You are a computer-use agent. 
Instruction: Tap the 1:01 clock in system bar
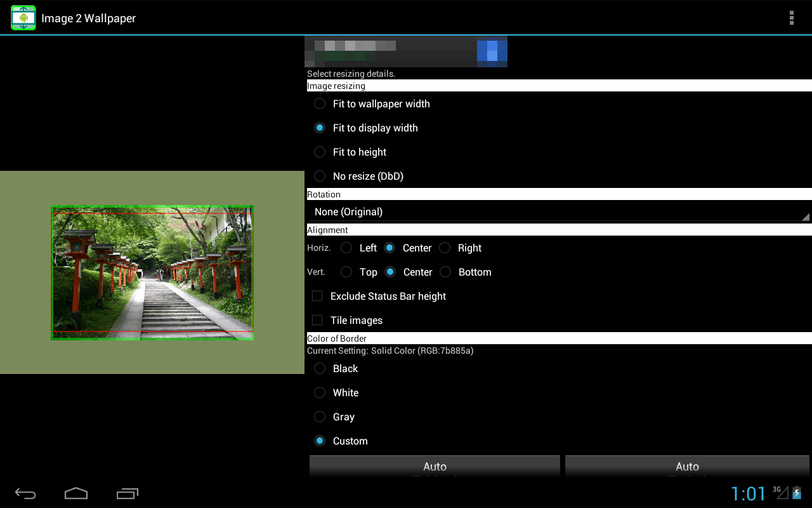tap(749, 493)
